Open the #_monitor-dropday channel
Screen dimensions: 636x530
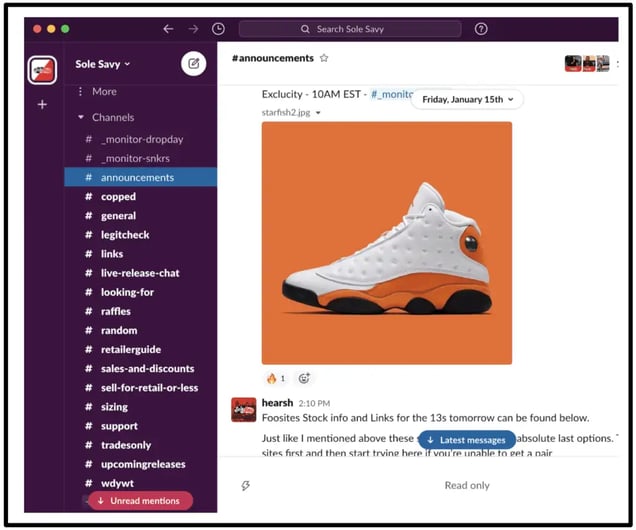point(140,139)
